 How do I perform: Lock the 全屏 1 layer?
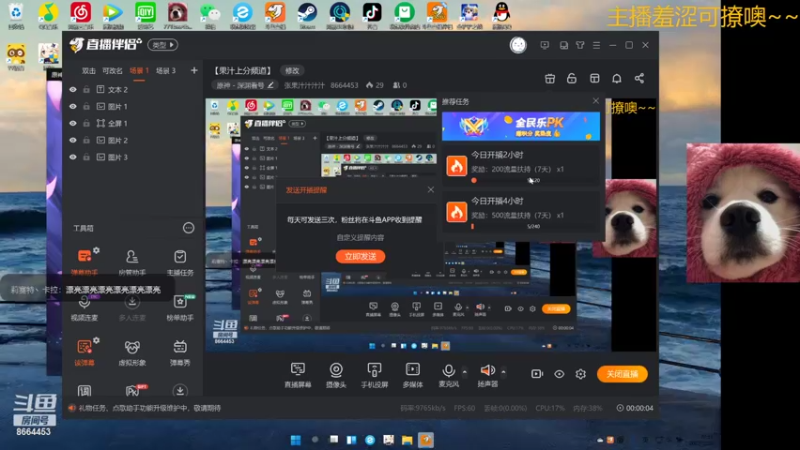pyautogui.click(x=86, y=123)
